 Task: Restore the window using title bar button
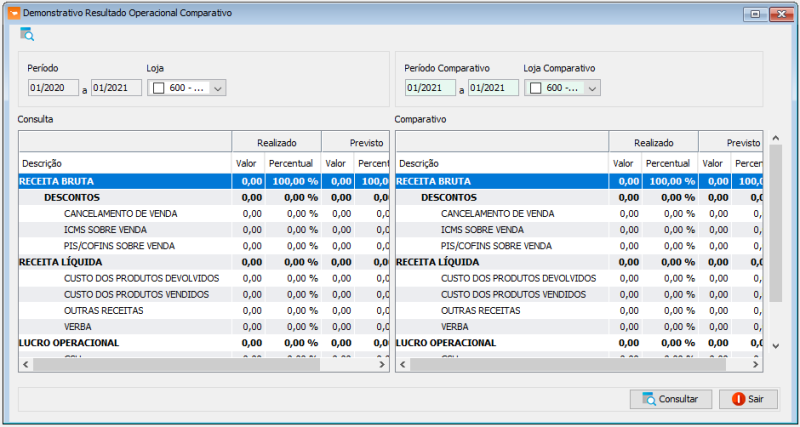756,14
